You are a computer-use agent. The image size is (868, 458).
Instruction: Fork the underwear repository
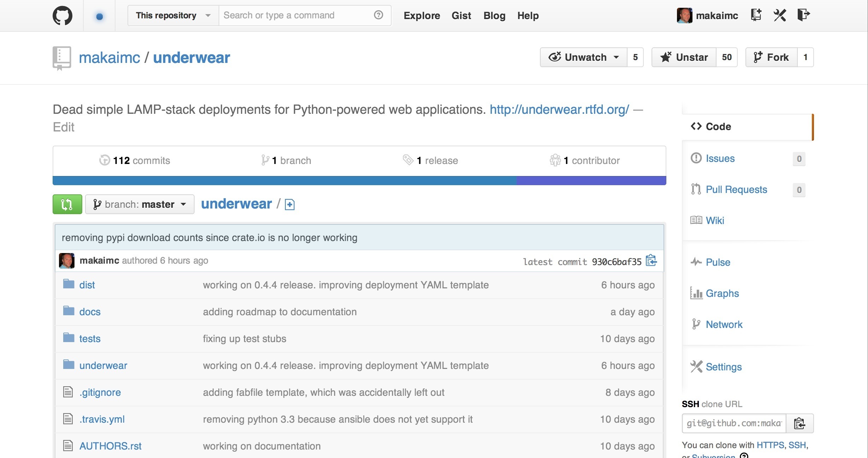point(772,57)
